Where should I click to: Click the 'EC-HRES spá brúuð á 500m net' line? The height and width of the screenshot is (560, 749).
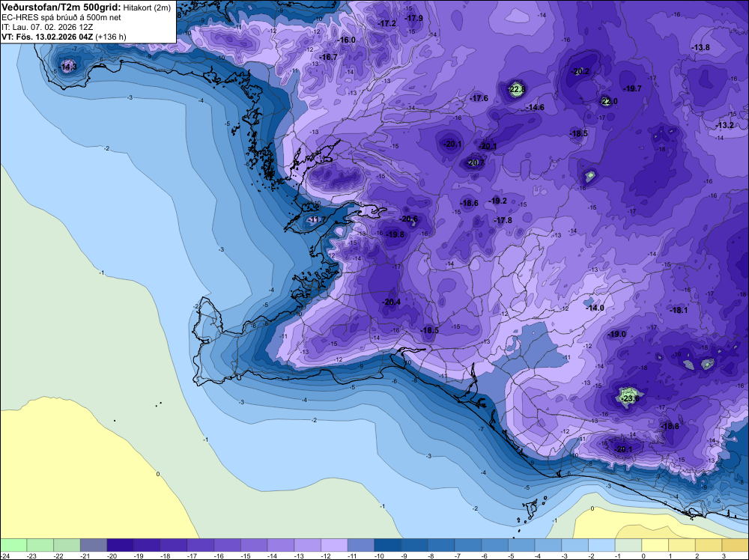point(55,18)
